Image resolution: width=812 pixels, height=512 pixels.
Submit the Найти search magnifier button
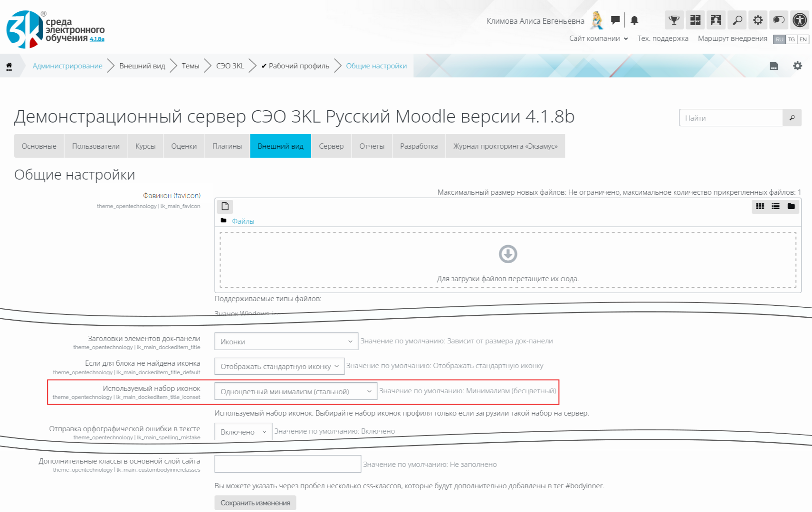[792, 118]
